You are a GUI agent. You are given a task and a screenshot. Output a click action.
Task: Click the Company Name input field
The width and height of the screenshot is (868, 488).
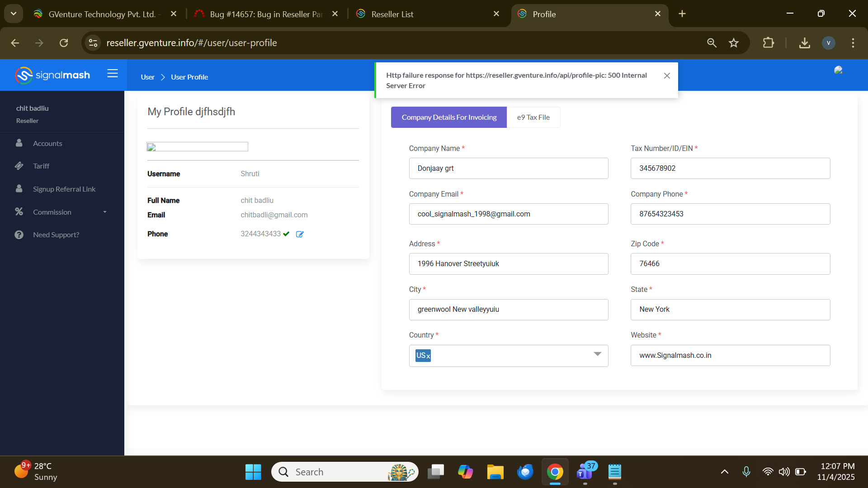click(508, 169)
